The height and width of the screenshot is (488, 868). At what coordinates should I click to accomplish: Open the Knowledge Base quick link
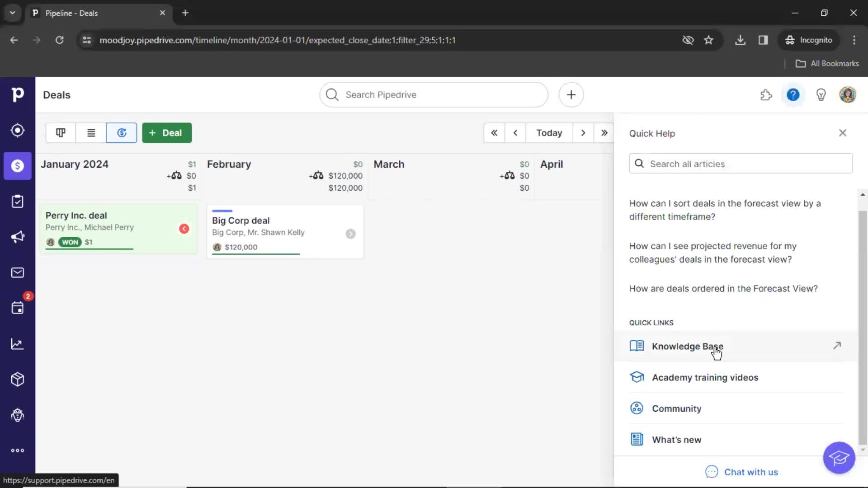[x=736, y=346]
